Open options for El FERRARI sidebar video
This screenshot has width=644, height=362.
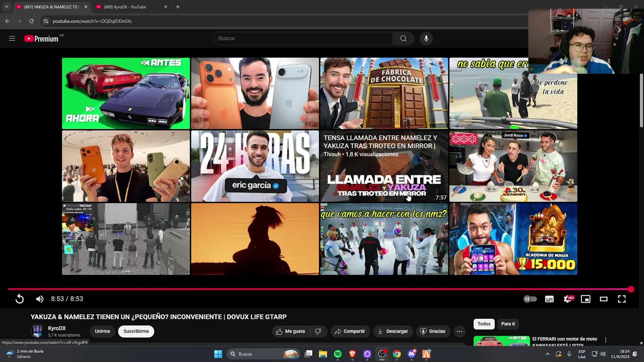pos(606,340)
